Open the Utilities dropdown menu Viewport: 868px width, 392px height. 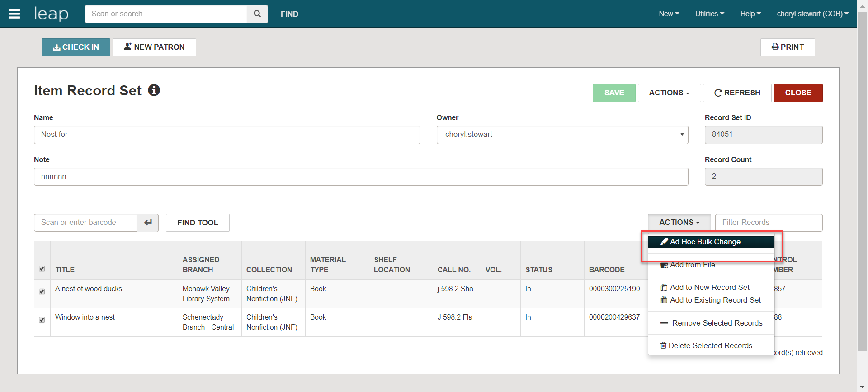pos(709,14)
